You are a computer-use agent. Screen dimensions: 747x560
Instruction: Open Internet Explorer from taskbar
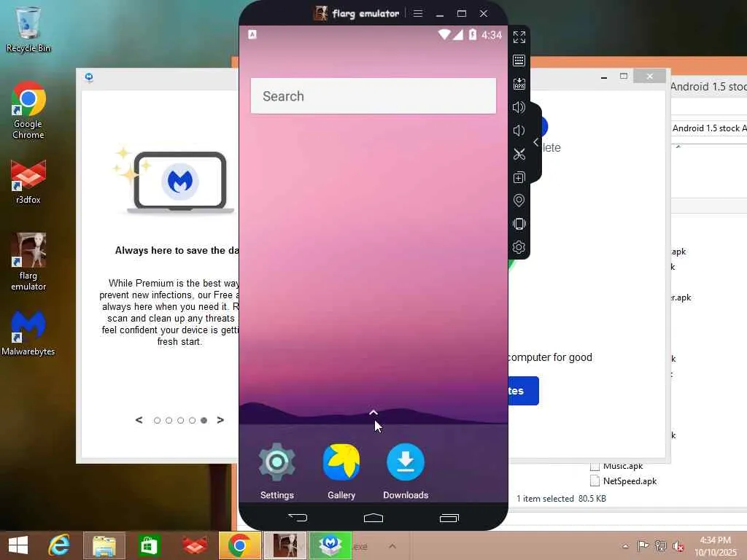click(59, 545)
